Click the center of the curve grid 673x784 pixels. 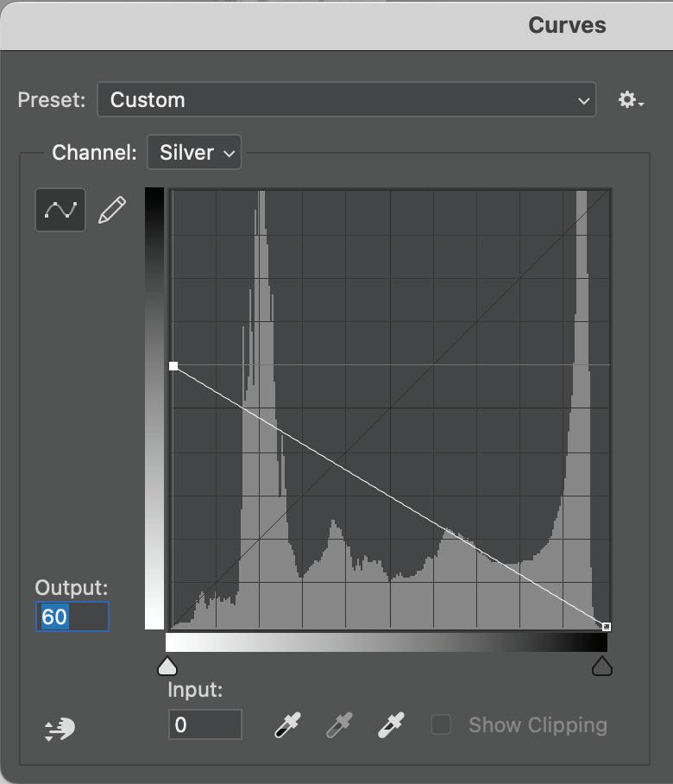pos(390,408)
